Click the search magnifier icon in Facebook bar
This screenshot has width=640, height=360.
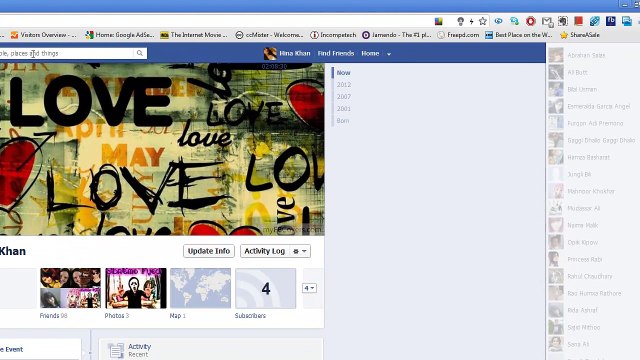click(140, 53)
